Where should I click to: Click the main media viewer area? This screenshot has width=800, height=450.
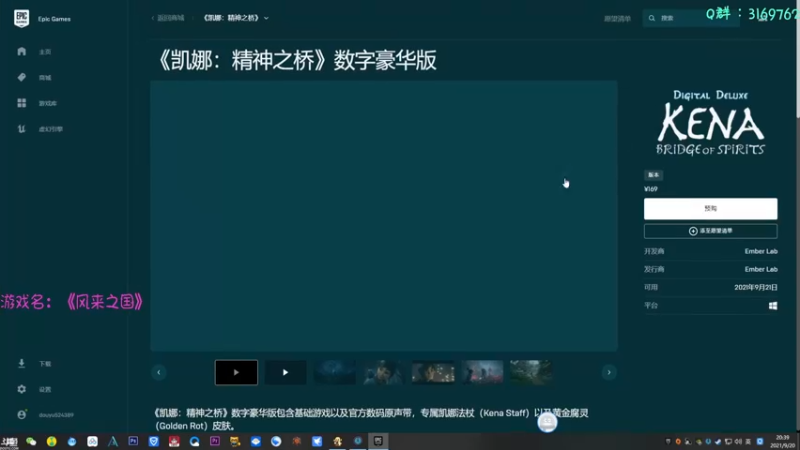(384, 216)
